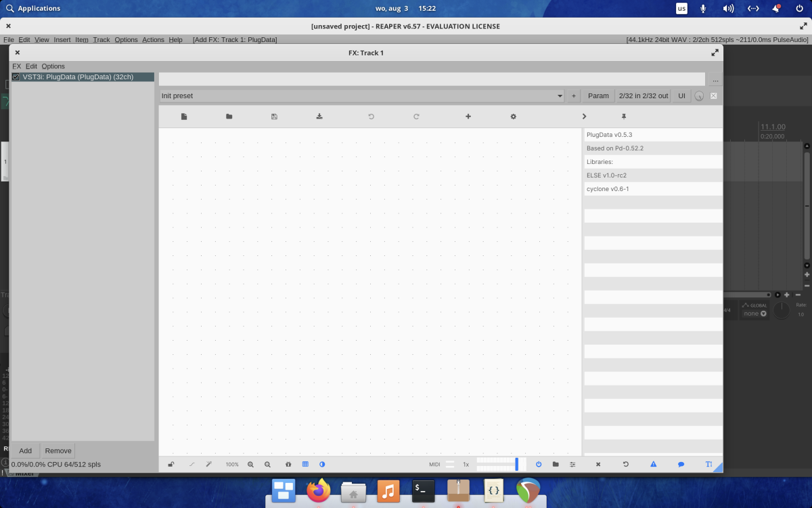The height and width of the screenshot is (508, 812).
Task: Open the system volume speaker icon
Action: pyautogui.click(x=728, y=8)
